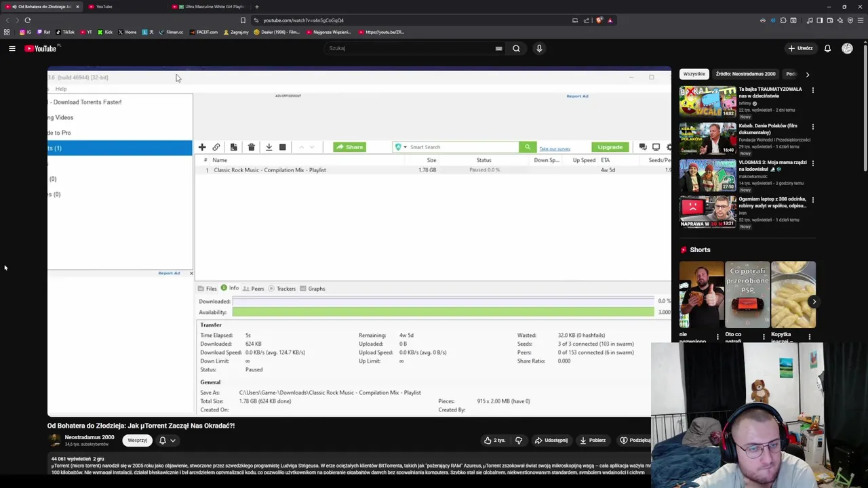The width and height of the screenshot is (868, 488).
Task: Select the 'Źródło: Neostradamus 2000' chip
Action: tap(745, 74)
